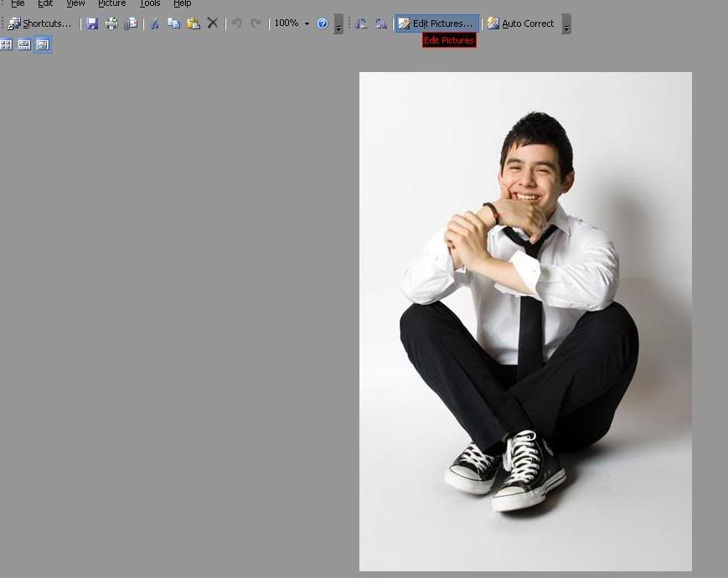728x578 pixels.
Task: Open the Picture menu
Action: pos(111,3)
